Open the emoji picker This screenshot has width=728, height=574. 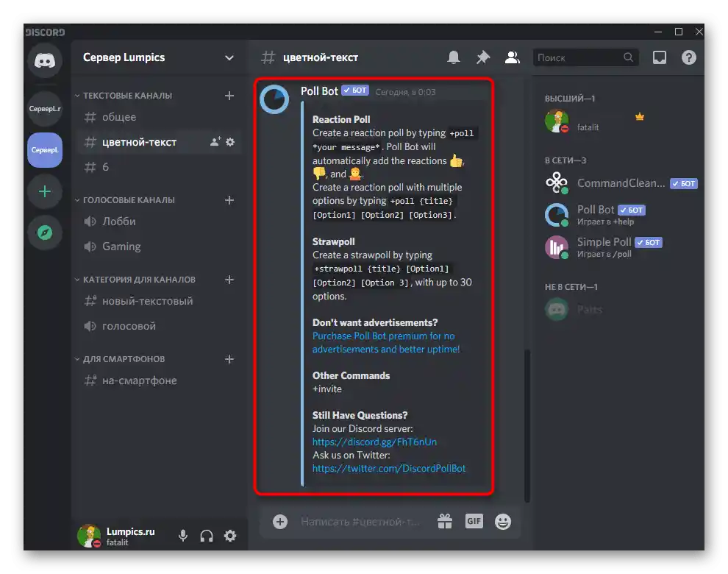(x=503, y=522)
